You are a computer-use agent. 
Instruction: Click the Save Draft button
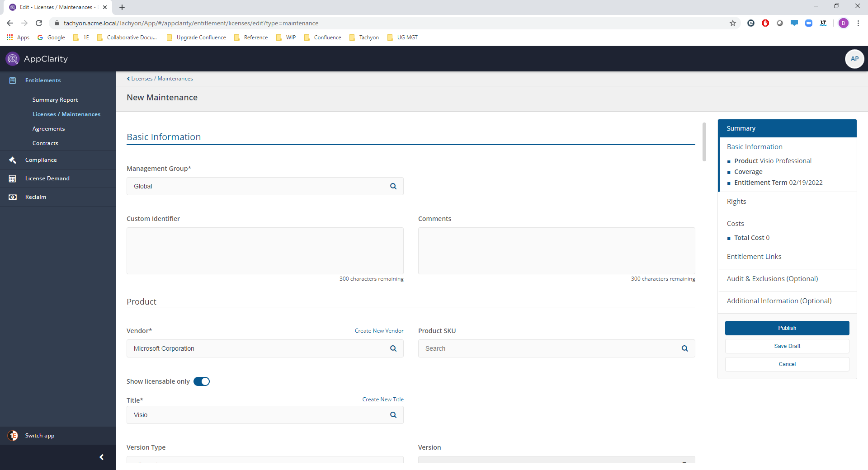click(x=787, y=346)
